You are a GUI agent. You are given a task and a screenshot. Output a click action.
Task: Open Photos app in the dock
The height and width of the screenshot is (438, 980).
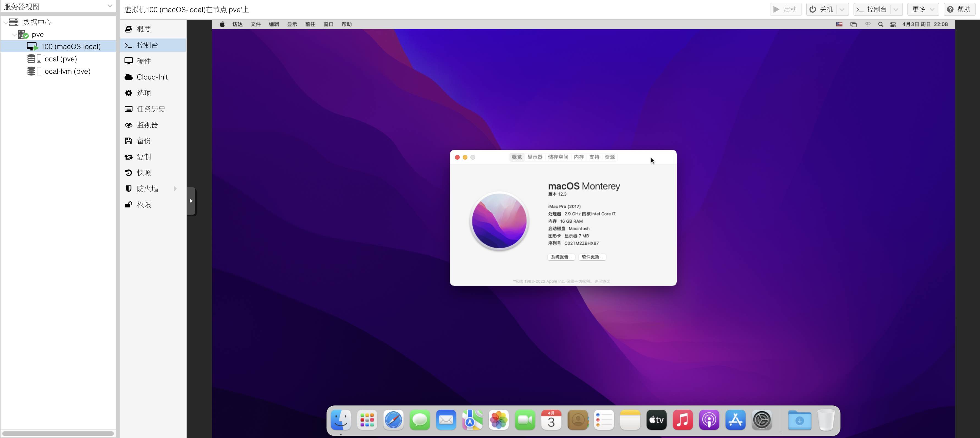pyautogui.click(x=498, y=420)
